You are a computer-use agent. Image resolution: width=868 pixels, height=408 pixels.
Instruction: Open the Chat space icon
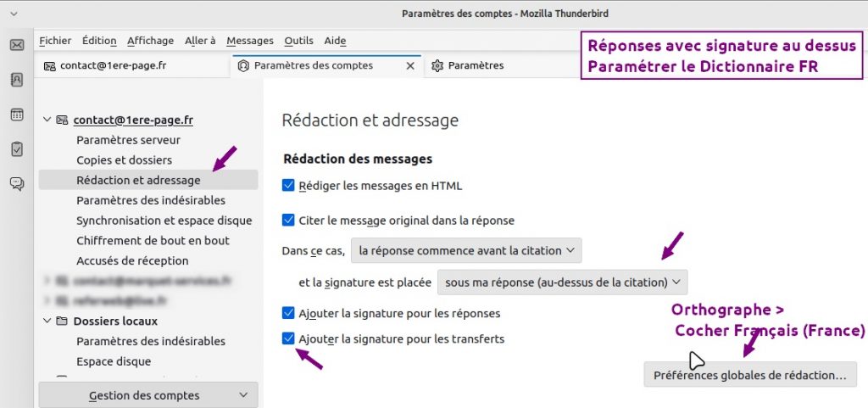[x=17, y=183]
